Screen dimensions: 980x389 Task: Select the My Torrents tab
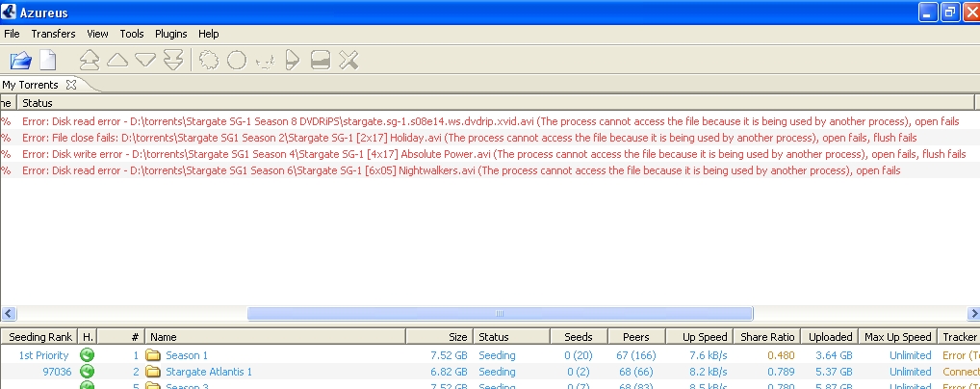pos(31,85)
